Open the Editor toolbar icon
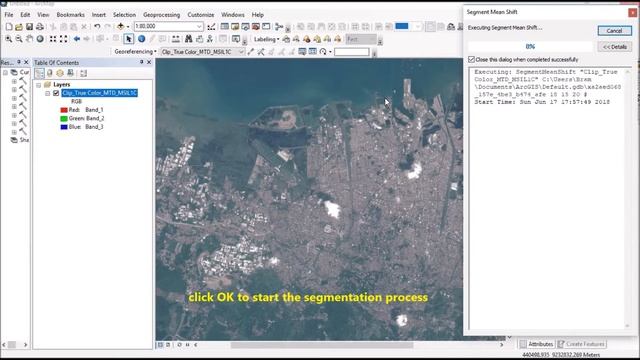Image resolution: width=640 pixels, height=360 pixels. point(211,27)
